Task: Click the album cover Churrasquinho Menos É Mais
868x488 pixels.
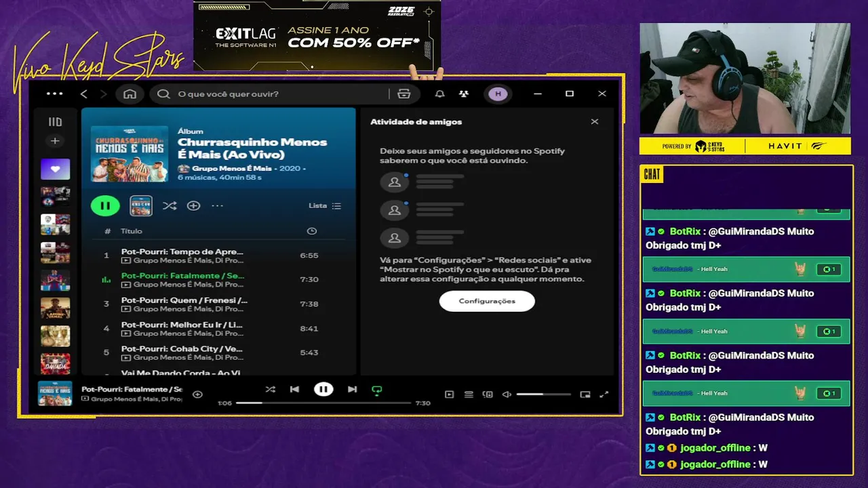Action: [x=130, y=154]
